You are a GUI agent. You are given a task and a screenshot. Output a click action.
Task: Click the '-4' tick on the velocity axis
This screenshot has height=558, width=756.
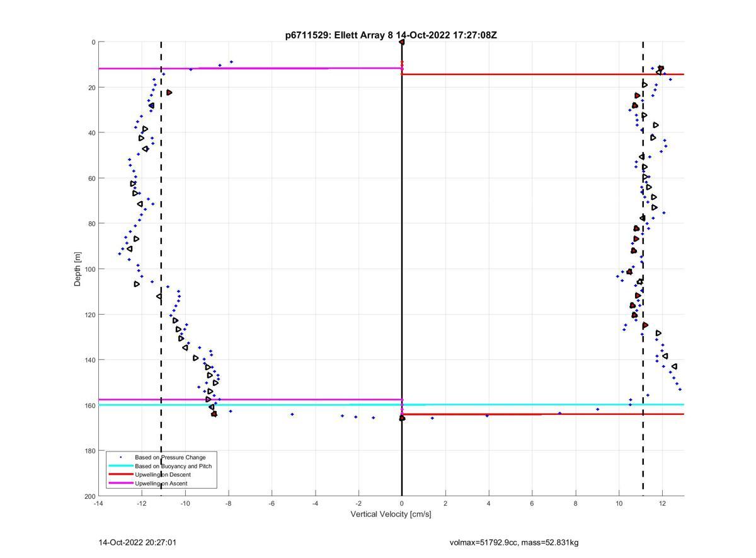coord(315,503)
